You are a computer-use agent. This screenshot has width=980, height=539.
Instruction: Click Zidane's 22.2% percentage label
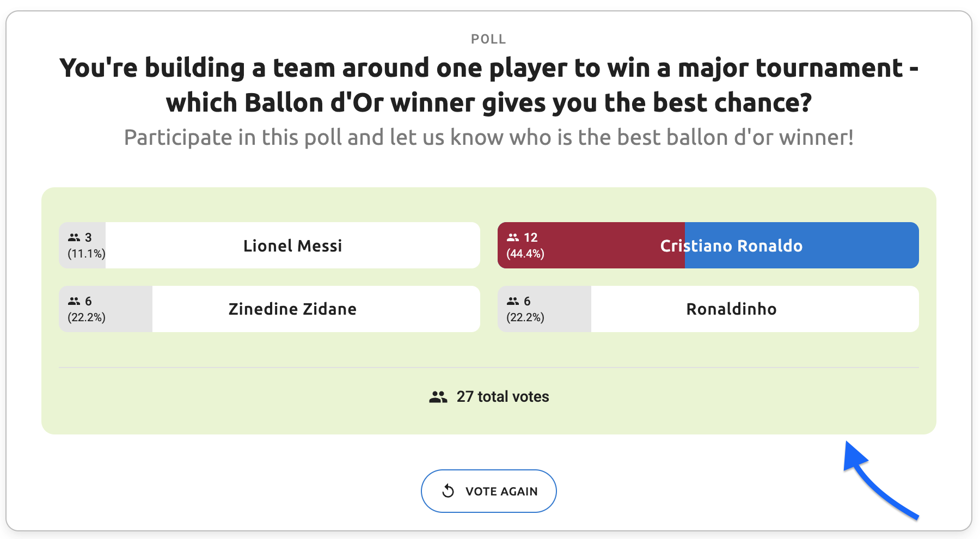click(x=86, y=317)
